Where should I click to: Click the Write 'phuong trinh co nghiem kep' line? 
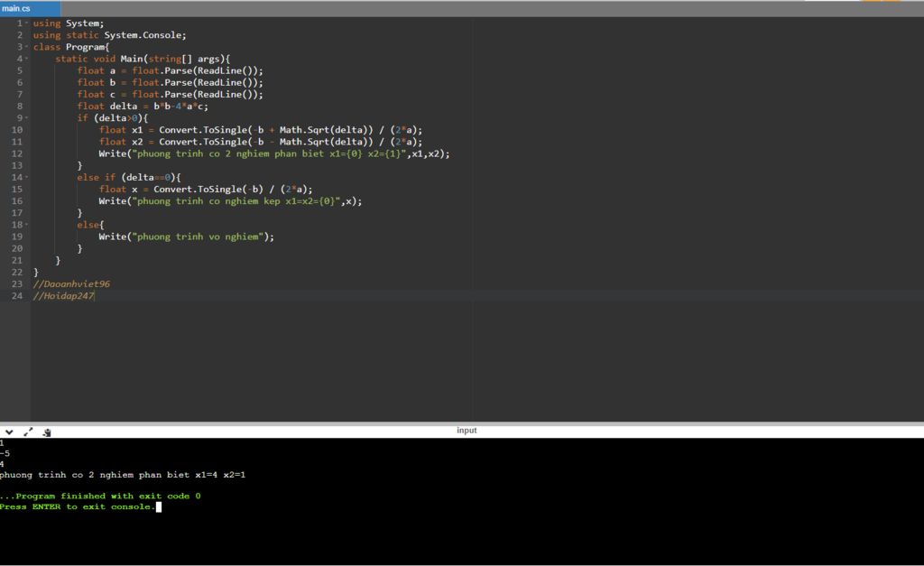click(230, 201)
